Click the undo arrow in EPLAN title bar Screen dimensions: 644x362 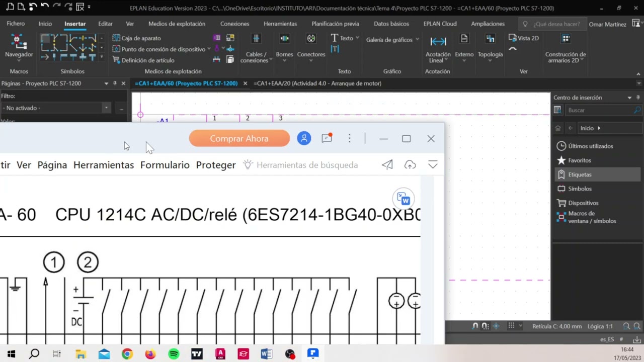[44, 7]
